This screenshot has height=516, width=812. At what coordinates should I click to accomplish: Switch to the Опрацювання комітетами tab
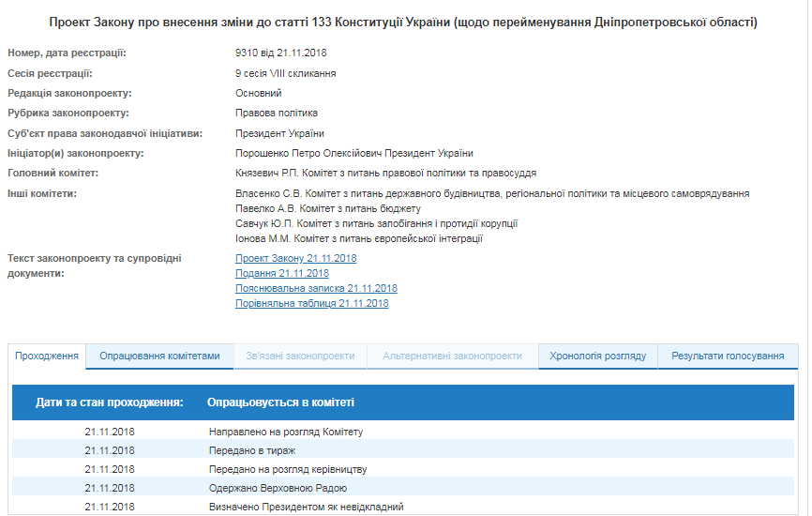coord(159,357)
